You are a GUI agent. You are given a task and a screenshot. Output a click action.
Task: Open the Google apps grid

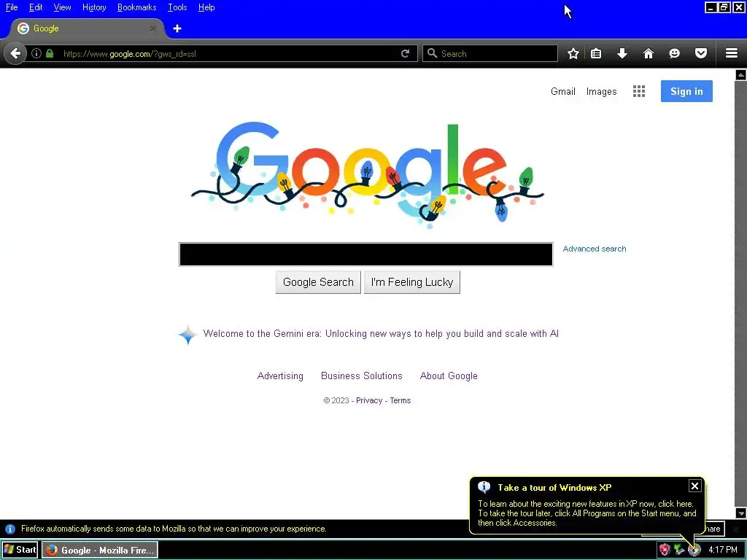[x=639, y=91]
